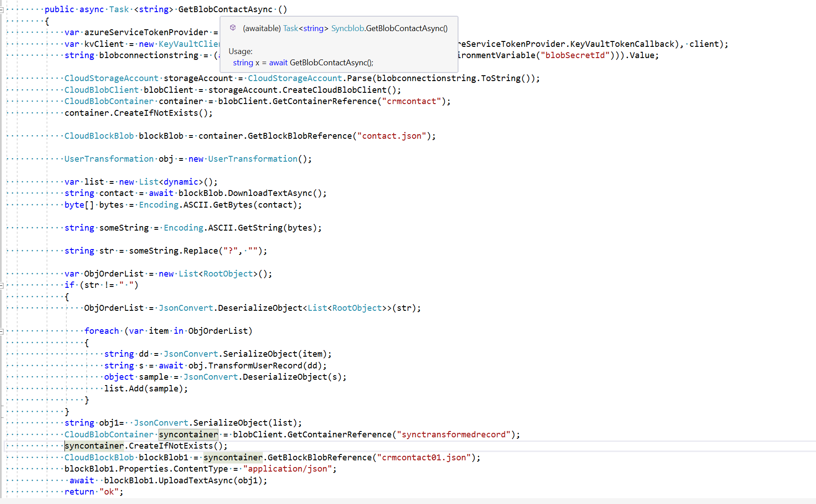Select the crmcontact container string literal
The width and height of the screenshot is (816, 504).
click(411, 101)
